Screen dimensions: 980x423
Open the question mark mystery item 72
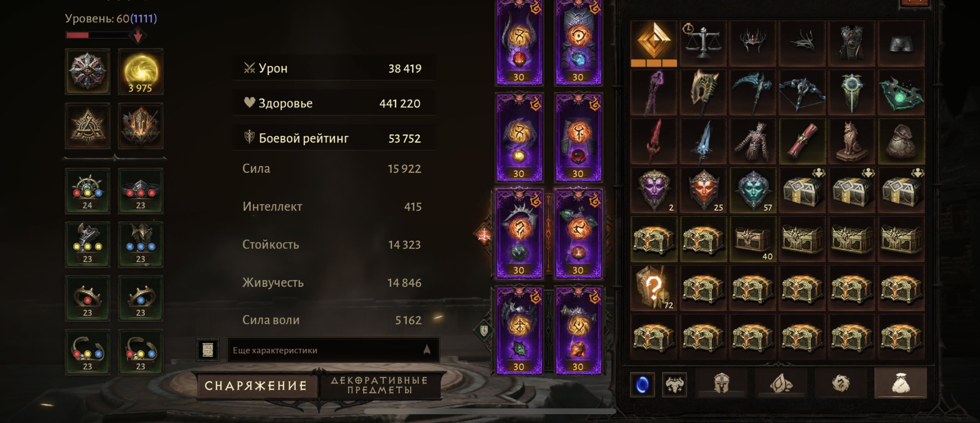(654, 288)
